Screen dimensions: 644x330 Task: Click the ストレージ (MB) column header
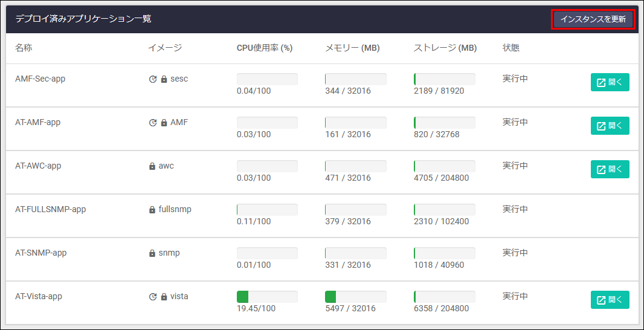[445, 48]
